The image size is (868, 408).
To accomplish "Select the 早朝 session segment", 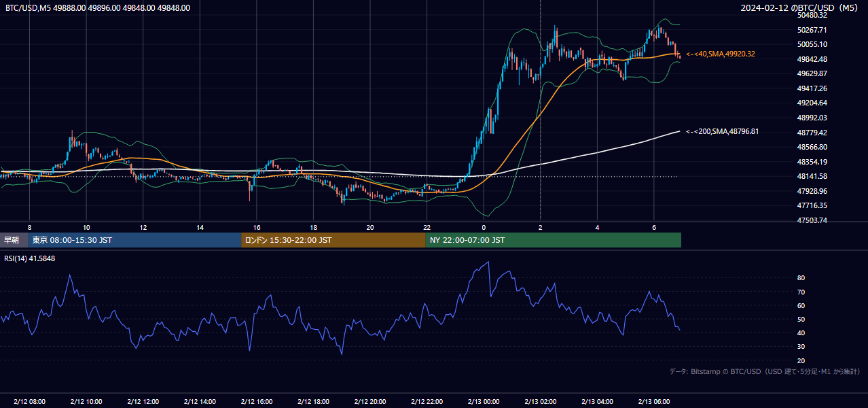I will coord(13,240).
